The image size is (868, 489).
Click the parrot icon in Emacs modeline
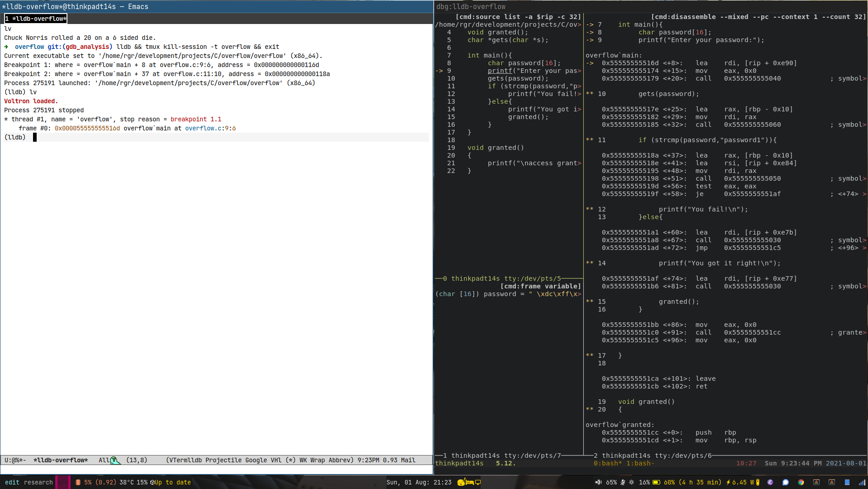pyautogui.click(x=115, y=460)
